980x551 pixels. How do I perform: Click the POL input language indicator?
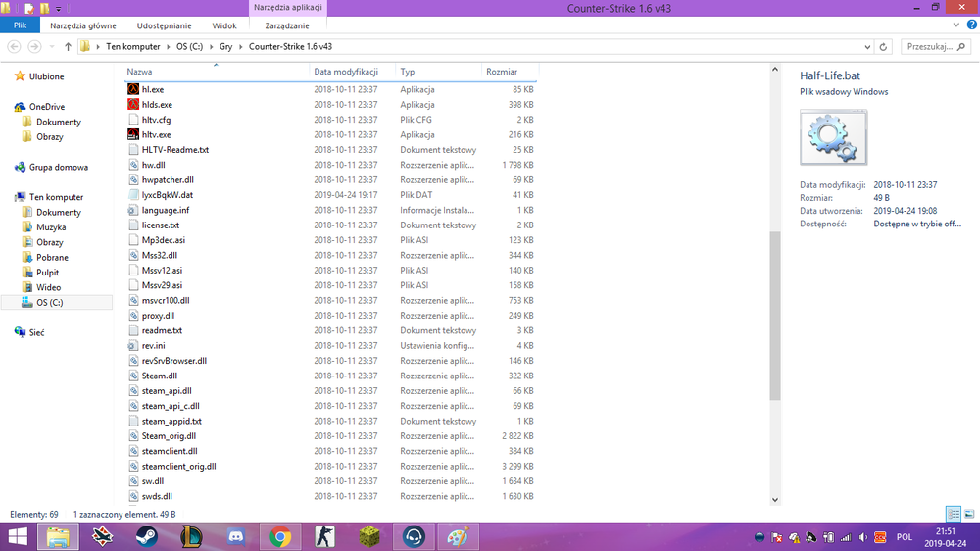[x=905, y=537]
